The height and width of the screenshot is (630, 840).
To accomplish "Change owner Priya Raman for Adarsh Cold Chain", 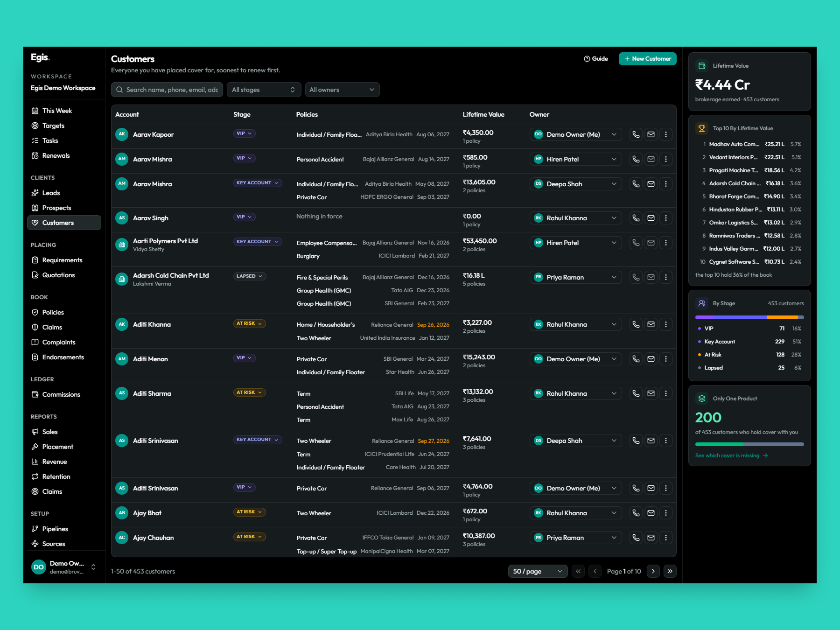I will click(575, 277).
